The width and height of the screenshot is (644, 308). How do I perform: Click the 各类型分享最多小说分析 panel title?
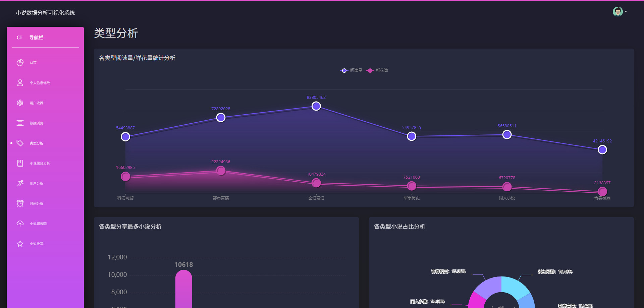(x=130, y=227)
